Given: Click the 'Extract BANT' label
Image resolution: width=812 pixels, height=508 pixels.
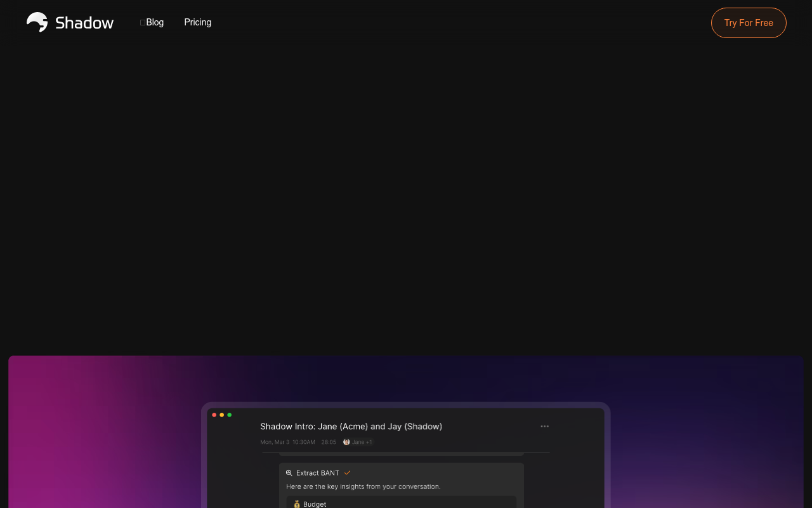Looking at the screenshot, I should click(318, 473).
